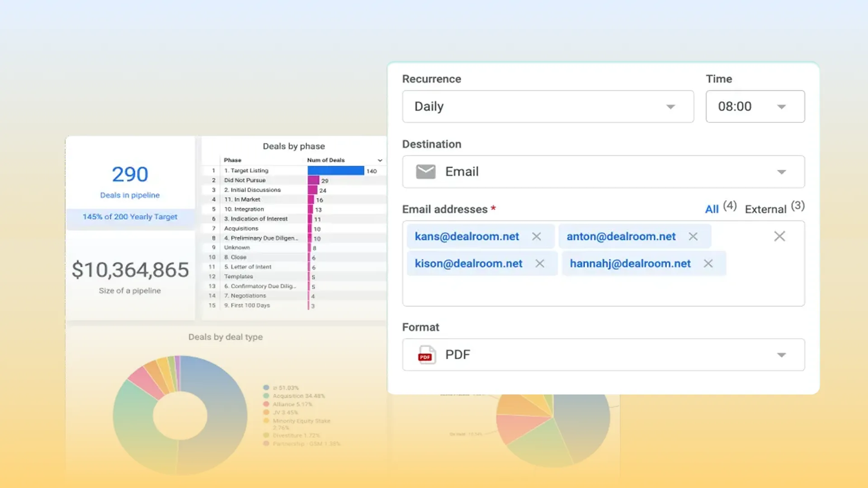Click the envelope icon in Destination field
Viewport: 868px width, 488px height.
pos(425,172)
